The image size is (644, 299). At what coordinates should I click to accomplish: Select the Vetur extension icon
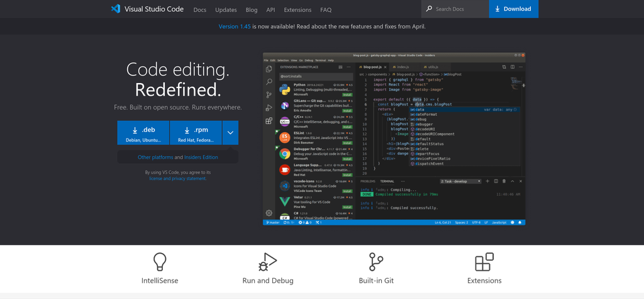[285, 202]
